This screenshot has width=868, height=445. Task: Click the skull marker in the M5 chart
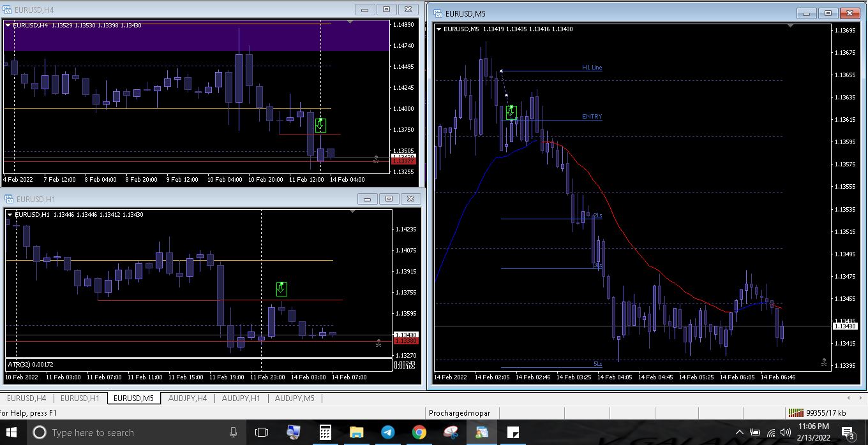point(824,362)
